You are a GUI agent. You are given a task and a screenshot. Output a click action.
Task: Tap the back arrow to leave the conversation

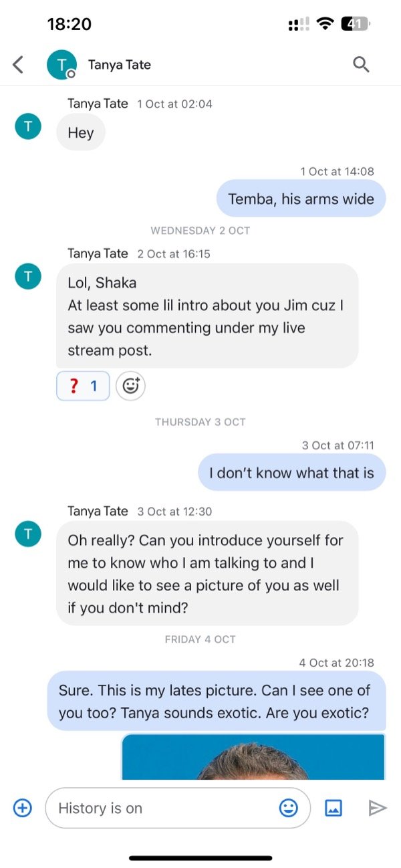pyautogui.click(x=17, y=64)
